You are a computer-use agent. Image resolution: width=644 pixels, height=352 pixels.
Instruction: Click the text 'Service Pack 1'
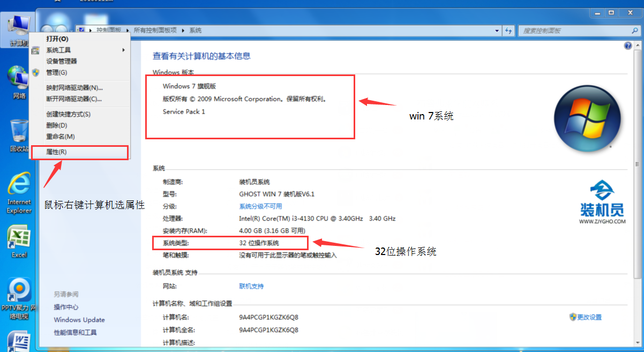[x=184, y=111]
